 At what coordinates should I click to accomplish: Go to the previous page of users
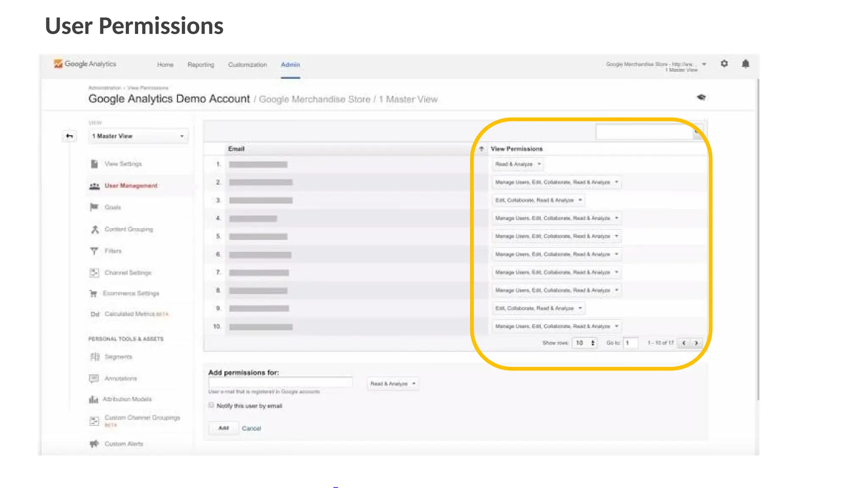pyautogui.click(x=684, y=343)
